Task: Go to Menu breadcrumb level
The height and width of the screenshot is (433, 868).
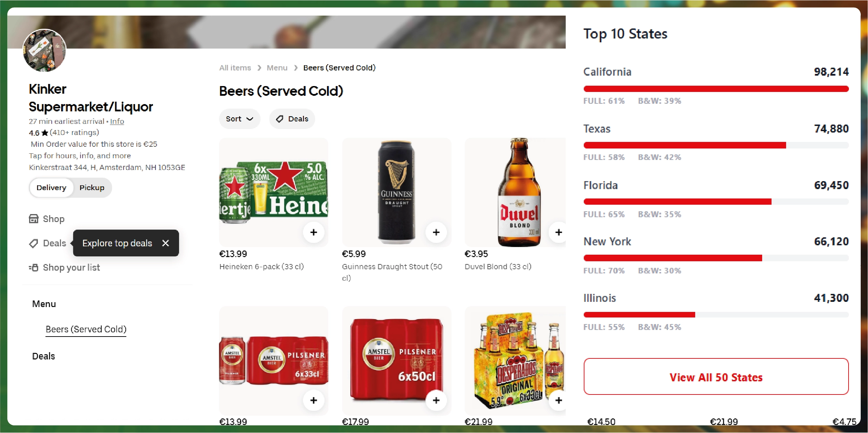Action: (x=277, y=68)
